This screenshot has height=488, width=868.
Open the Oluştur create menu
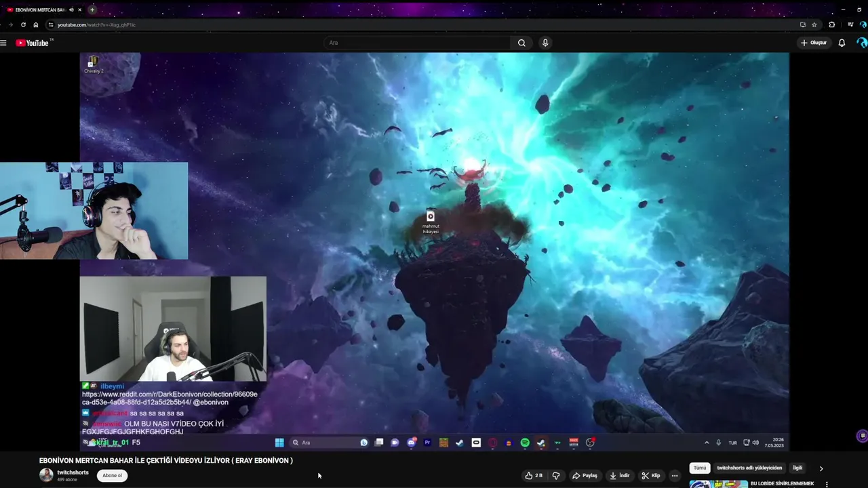[814, 43]
